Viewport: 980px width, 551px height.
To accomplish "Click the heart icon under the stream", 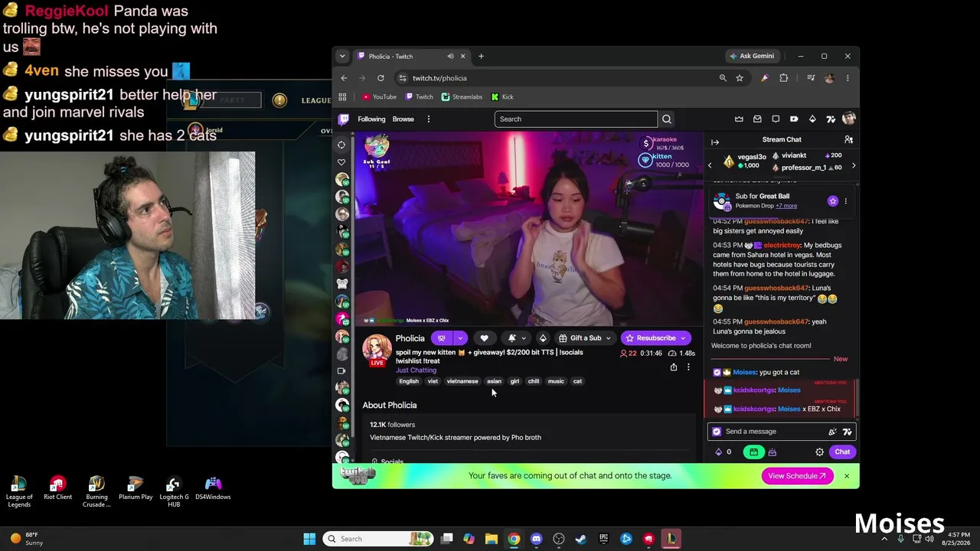I will pos(484,337).
